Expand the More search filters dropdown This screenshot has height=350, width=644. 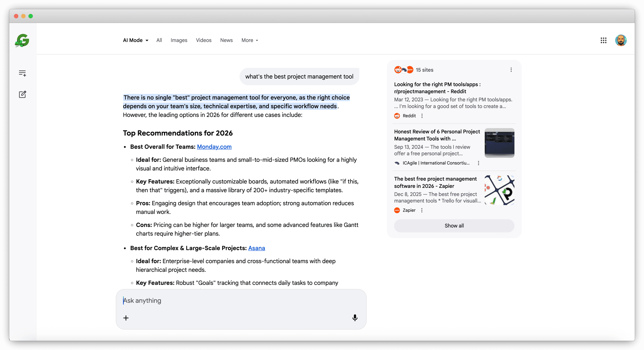pos(250,40)
